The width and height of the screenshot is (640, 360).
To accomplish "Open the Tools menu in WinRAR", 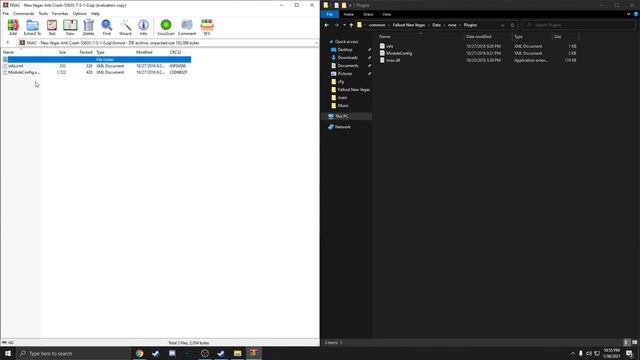I will [x=43, y=13].
